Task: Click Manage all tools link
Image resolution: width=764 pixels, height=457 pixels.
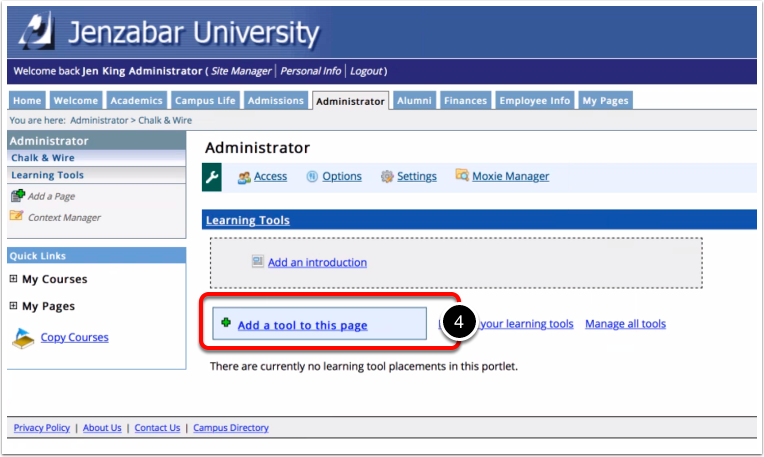Action: [x=625, y=324]
